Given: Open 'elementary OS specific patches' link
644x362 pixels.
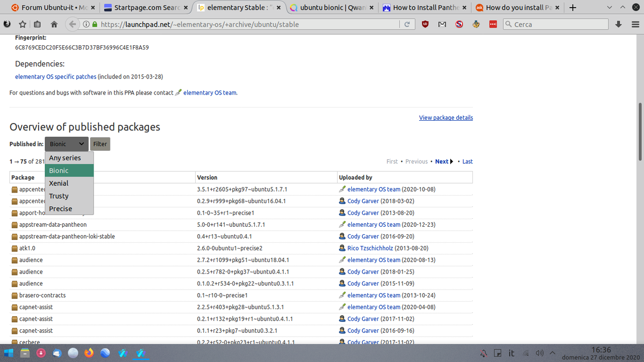Looking at the screenshot, I should (x=55, y=77).
